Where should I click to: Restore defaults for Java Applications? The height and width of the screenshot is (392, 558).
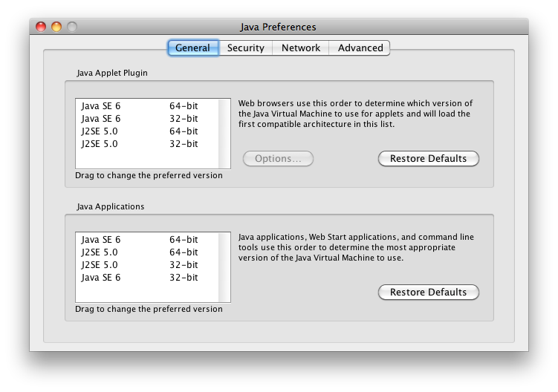pos(429,293)
